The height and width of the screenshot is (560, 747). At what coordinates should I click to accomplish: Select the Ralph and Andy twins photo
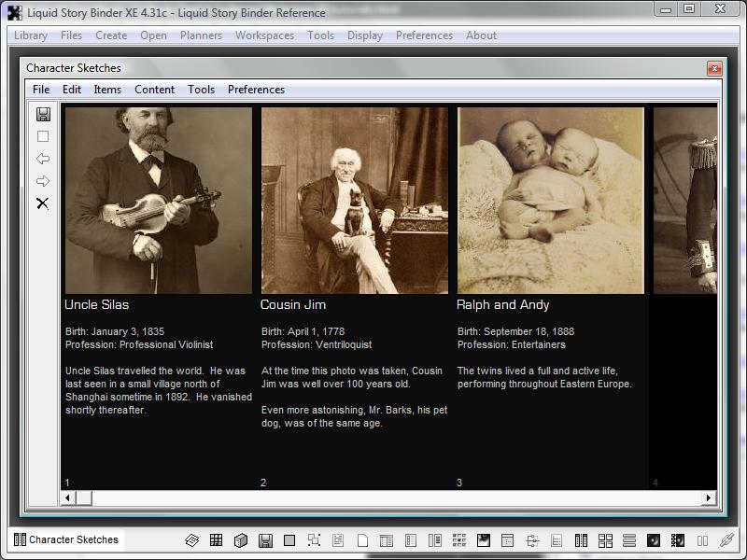[x=550, y=200]
